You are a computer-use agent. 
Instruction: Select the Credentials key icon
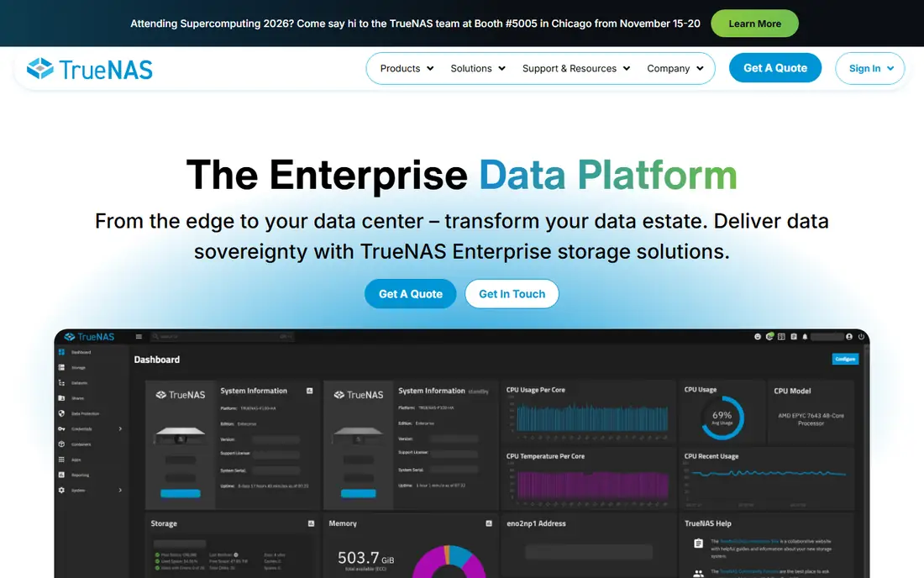pos(61,429)
